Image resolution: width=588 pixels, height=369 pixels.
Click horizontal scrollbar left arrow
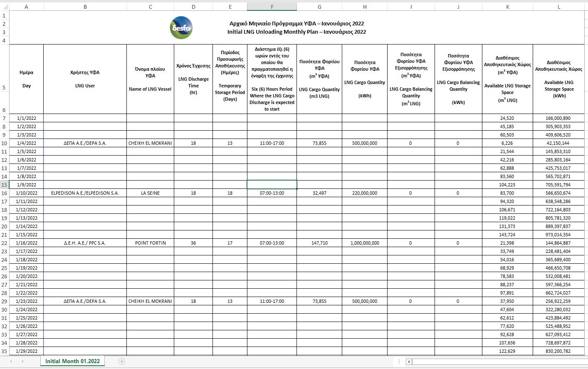[x=409, y=362]
